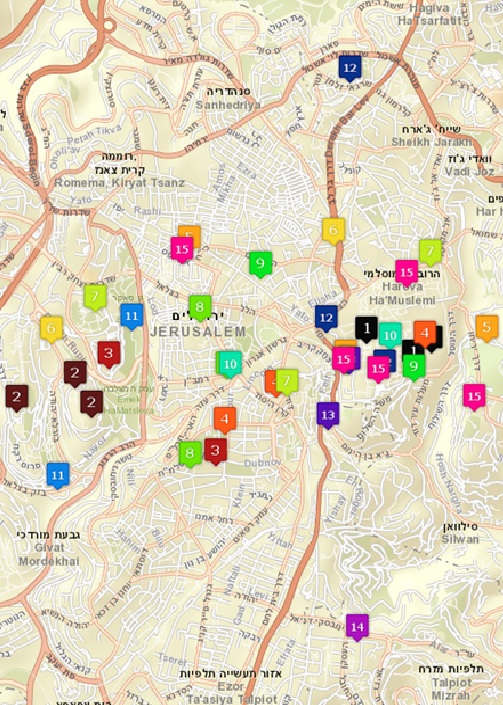Select pink 15 marker above Hareva Ha'Muslemi label
503x705 pixels.
coord(406,272)
